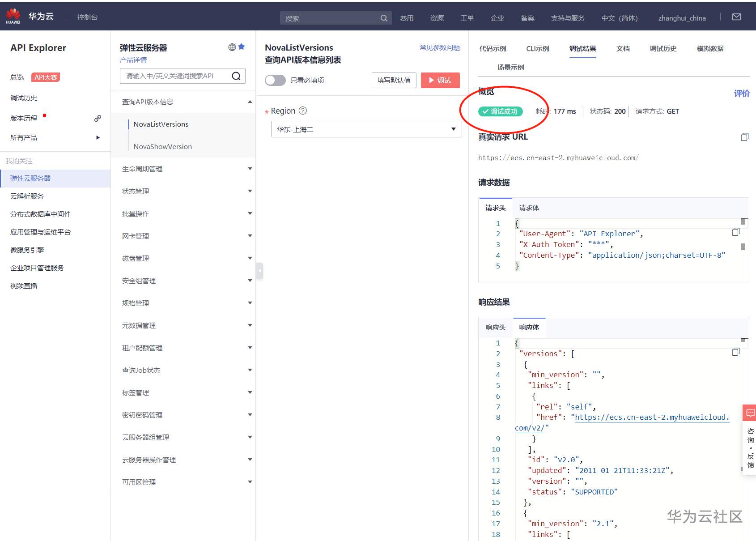
Task: Expand the 密钥密码管理 group
Action: pyautogui.click(x=250, y=415)
